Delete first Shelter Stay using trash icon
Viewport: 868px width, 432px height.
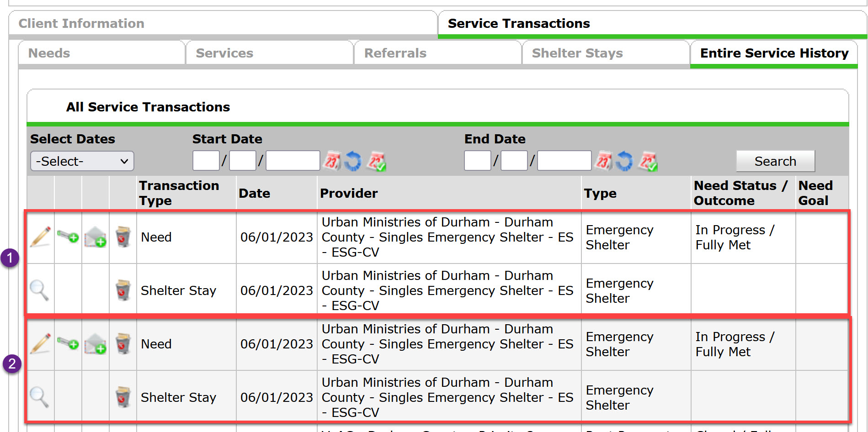point(122,290)
